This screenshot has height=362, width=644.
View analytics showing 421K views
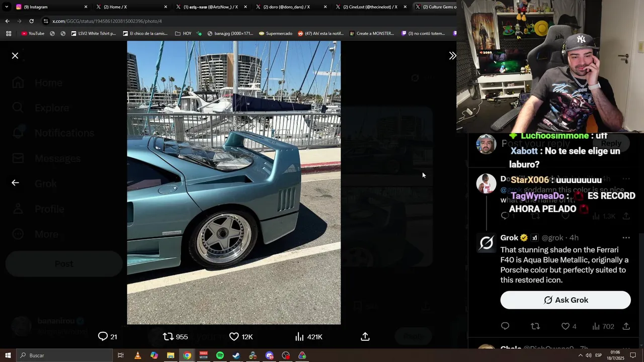308,336
